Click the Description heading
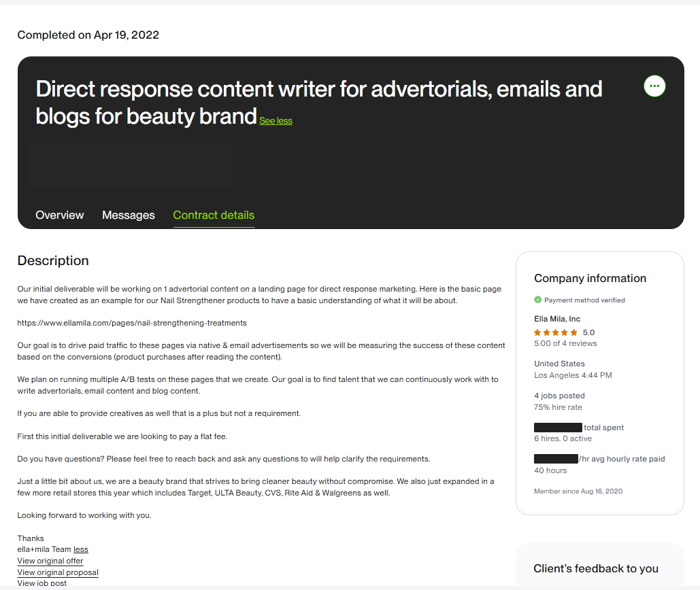 [x=53, y=260]
